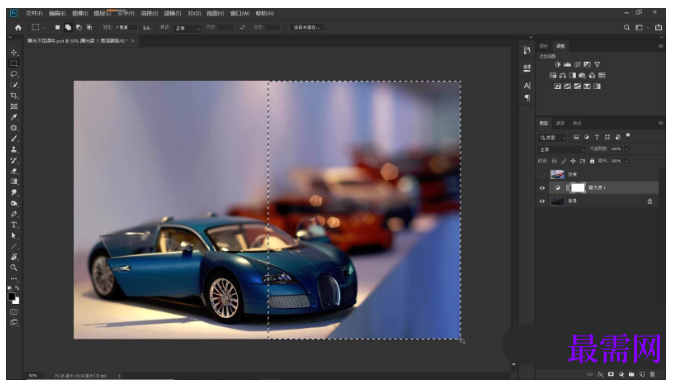Add Vibrance adjustment icon
The height and width of the screenshot is (380, 680).
(597, 64)
